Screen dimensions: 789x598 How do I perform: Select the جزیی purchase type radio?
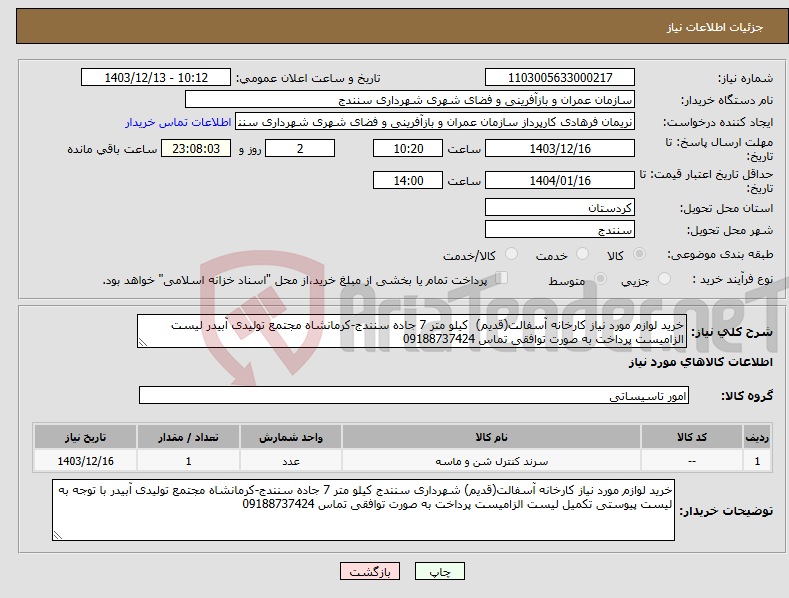(x=664, y=279)
